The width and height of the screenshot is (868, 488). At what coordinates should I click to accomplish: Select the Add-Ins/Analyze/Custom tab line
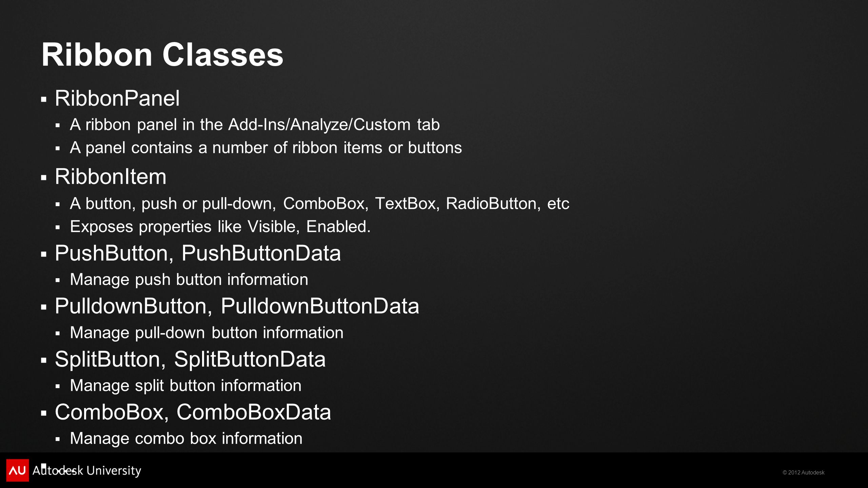pyautogui.click(x=255, y=124)
